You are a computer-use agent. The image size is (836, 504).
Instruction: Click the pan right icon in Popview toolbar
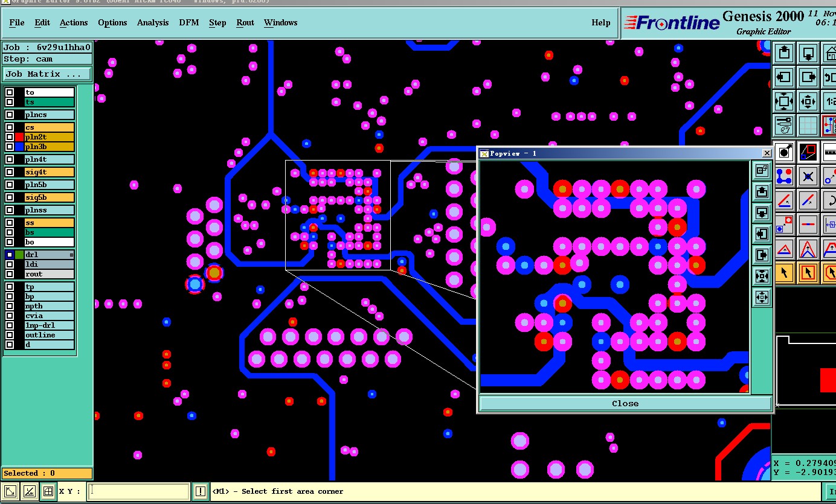click(x=762, y=255)
